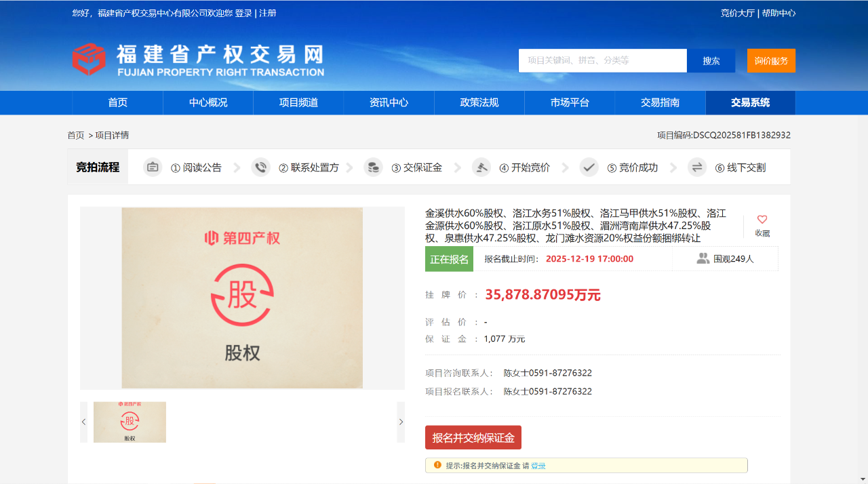
Task: Show next thumbnail with right arrow
Action: [x=401, y=422]
